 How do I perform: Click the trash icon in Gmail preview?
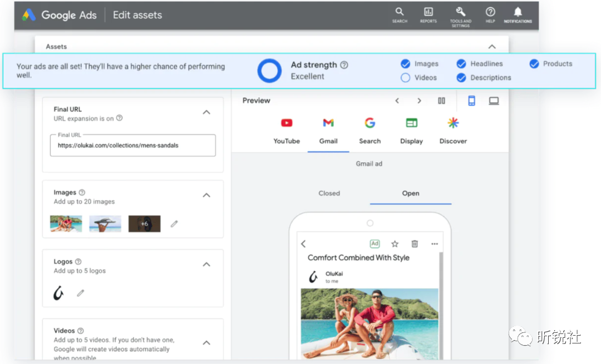(415, 244)
